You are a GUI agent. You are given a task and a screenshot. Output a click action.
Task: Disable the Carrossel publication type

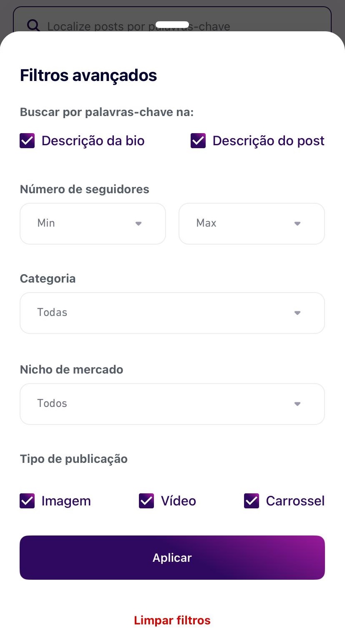(x=252, y=501)
